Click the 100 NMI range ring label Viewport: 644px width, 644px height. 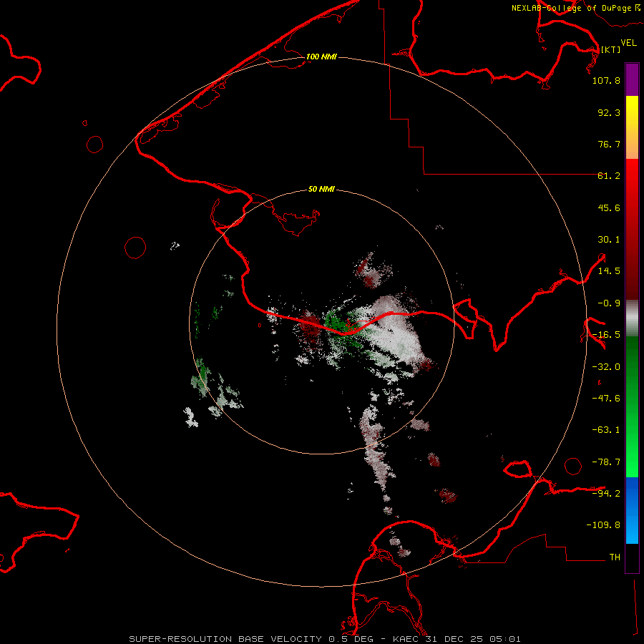click(321, 57)
